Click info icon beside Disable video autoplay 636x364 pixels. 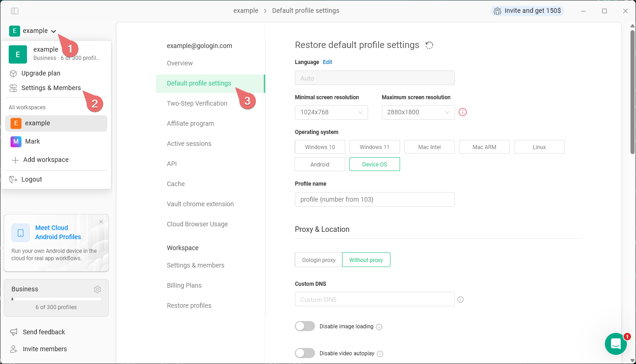point(380,354)
